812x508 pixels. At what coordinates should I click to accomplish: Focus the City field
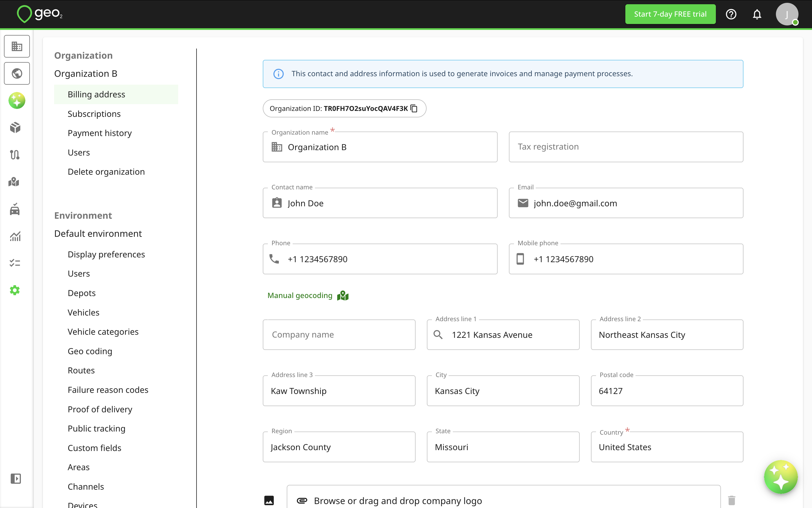click(503, 391)
